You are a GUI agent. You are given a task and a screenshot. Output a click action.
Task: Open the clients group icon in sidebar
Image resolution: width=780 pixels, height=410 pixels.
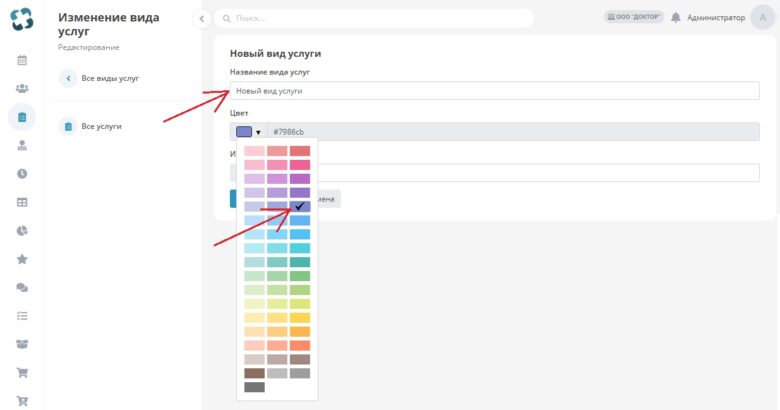(22, 89)
